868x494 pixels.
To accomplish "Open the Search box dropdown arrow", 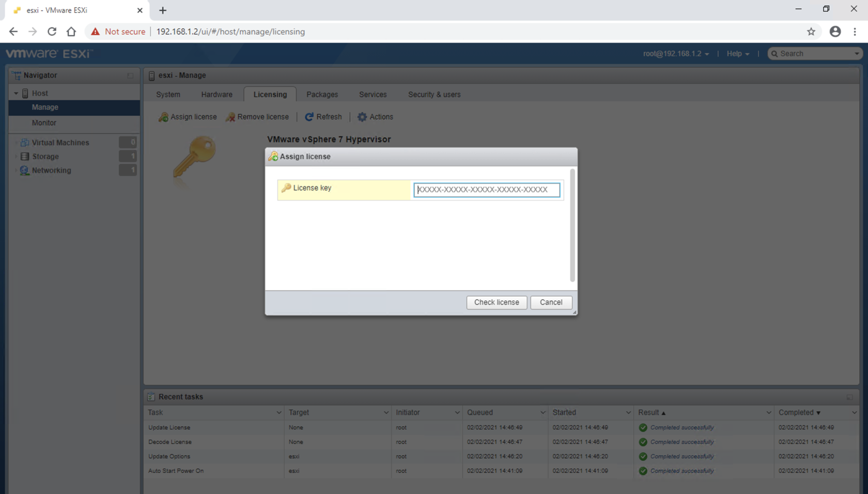I will [857, 54].
